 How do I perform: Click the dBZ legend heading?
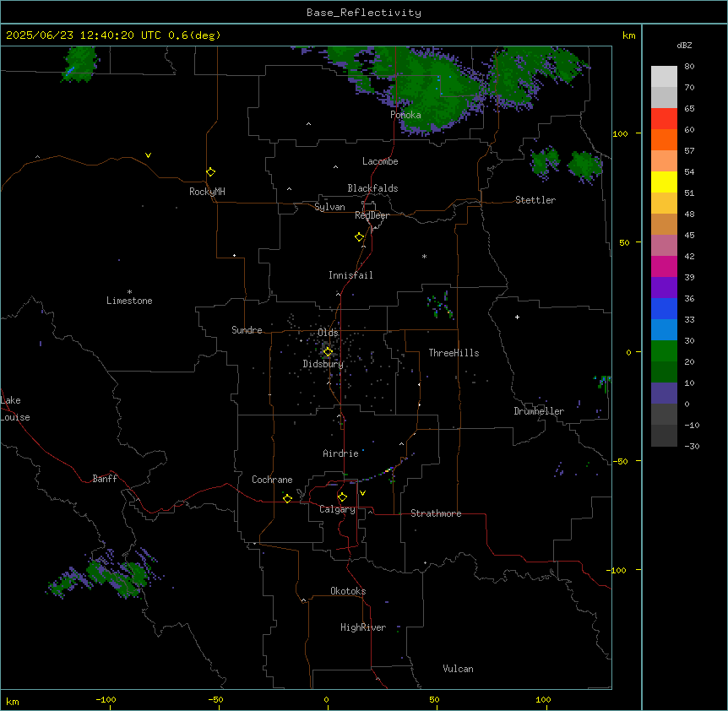tap(684, 45)
